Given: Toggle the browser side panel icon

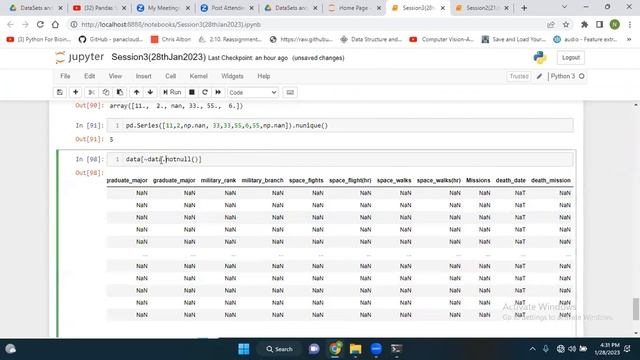Looking at the screenshot, I should pos(599,24).
